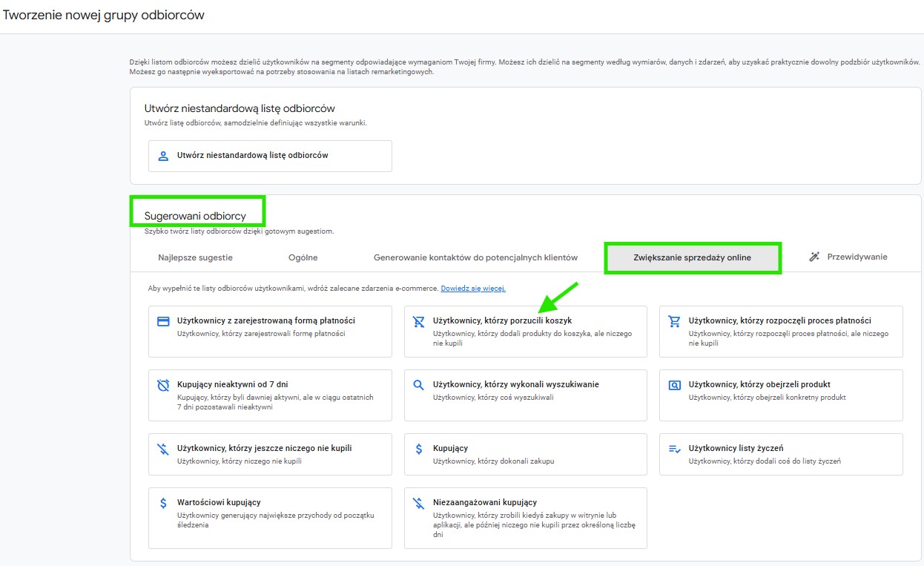Choose Użytkownicy, którzy rozpoczęli proces płatności card
Viewport: 924px width, 566px height.
point(781,332)
